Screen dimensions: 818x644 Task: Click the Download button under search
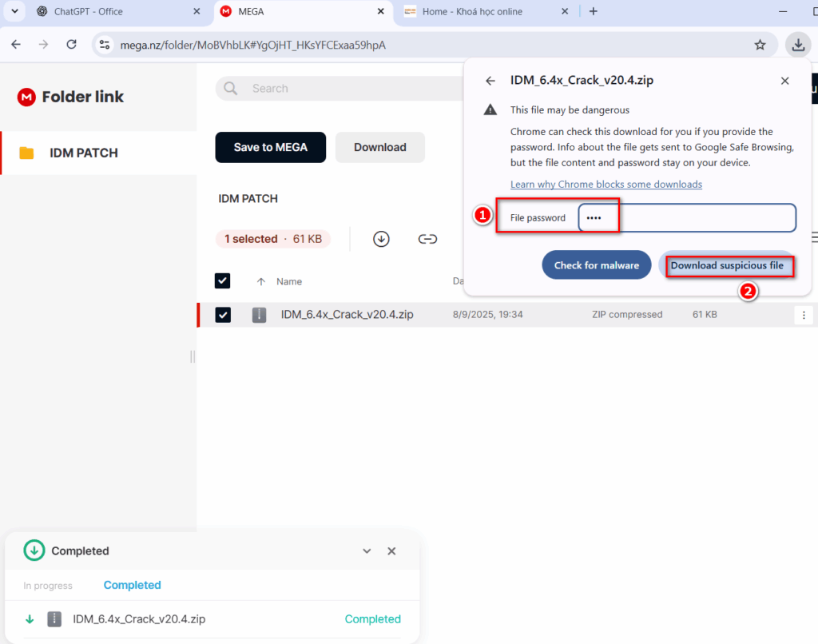tap(379, 147)
